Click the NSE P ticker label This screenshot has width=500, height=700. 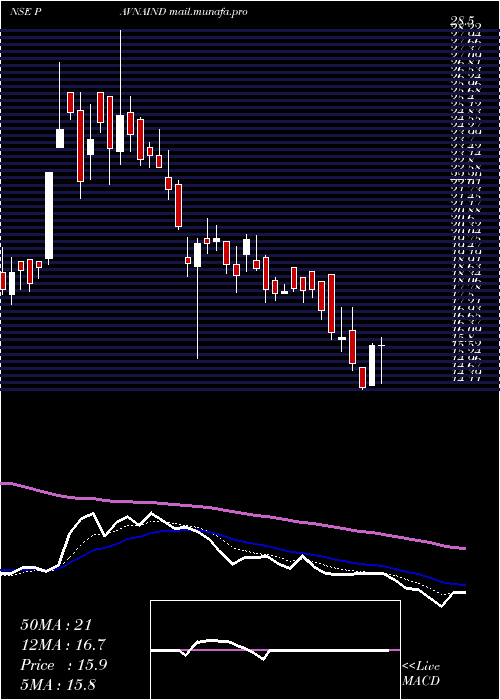(26, 12)
